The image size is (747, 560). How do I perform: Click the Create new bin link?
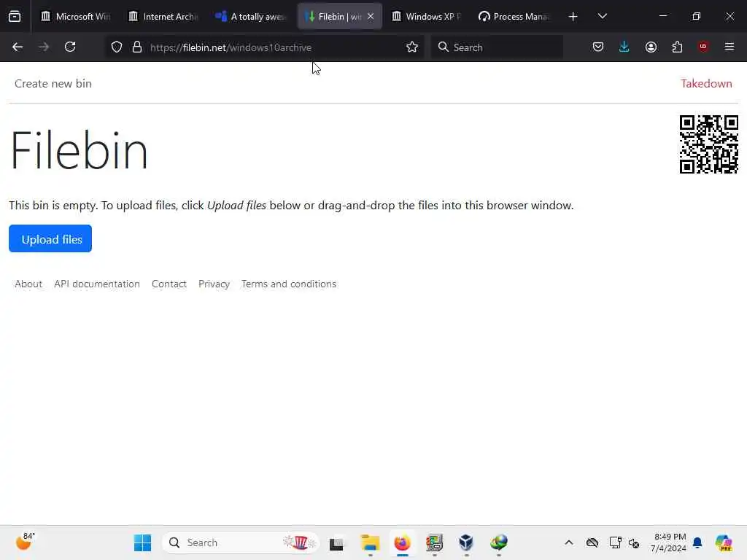(x=53, y=84)
